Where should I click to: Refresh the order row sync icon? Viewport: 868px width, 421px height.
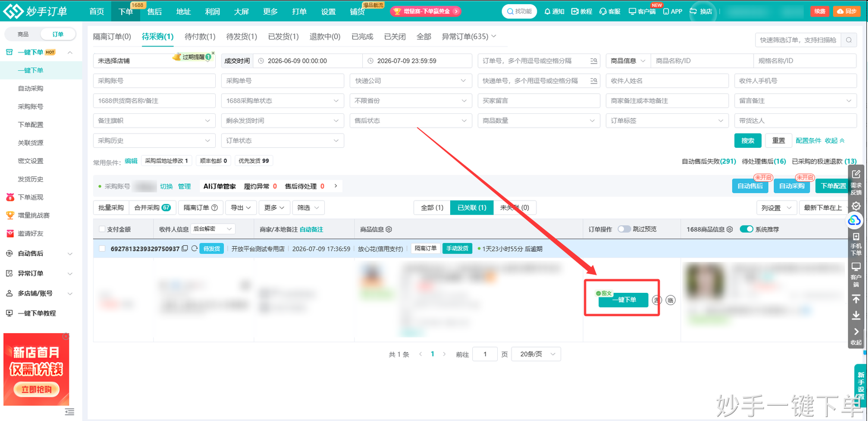[x=194, y=248]
